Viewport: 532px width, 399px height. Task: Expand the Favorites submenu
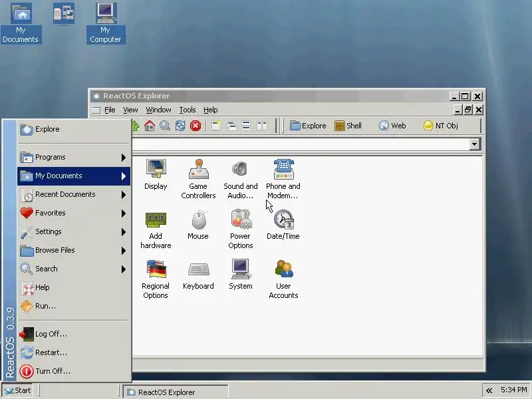coord(74,213)
